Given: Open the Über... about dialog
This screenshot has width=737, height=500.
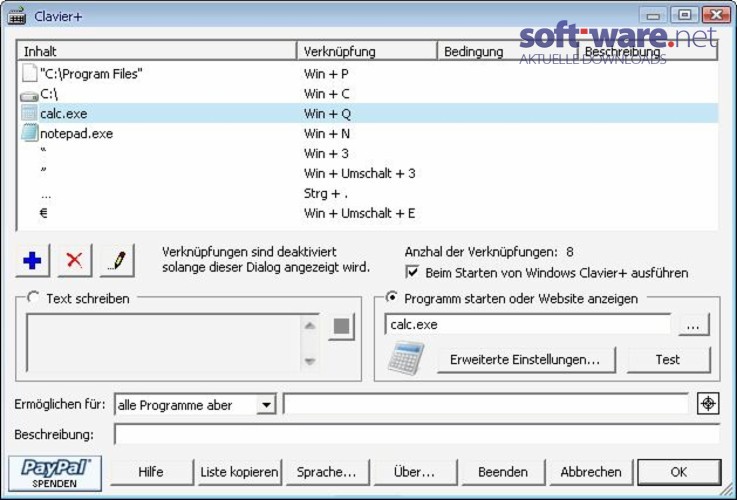Looking at the screenshot, I should (x=415, y=472).
